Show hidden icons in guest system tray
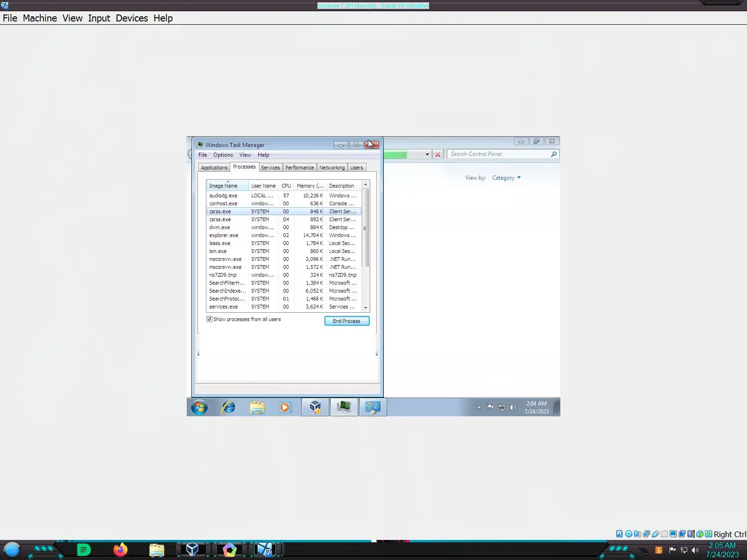Screen dimensions: 747x560 click(x=479, y=407)
